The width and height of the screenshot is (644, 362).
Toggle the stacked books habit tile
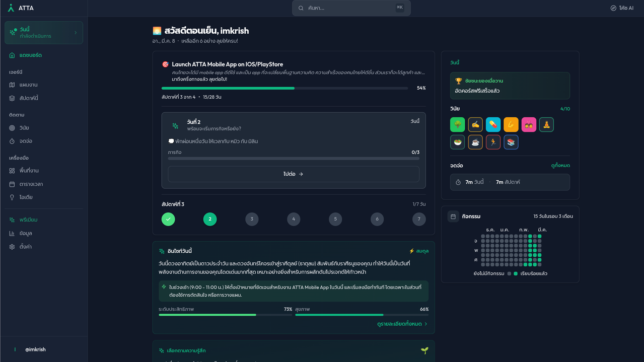tap(511, 142)
